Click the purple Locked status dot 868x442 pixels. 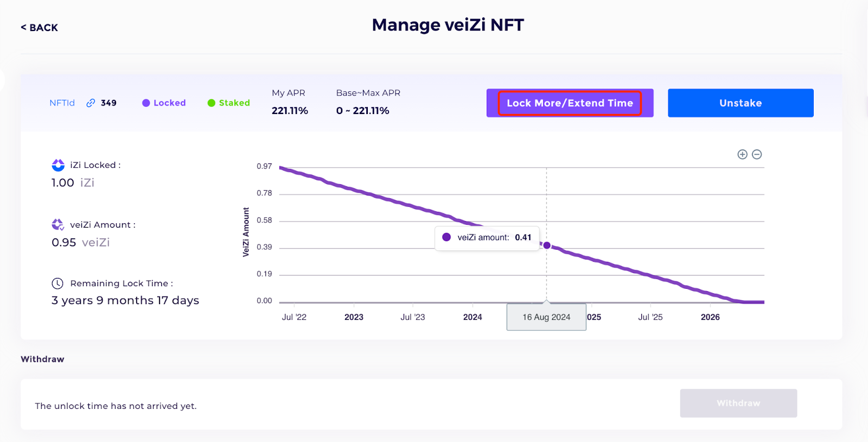pos(146,103)
